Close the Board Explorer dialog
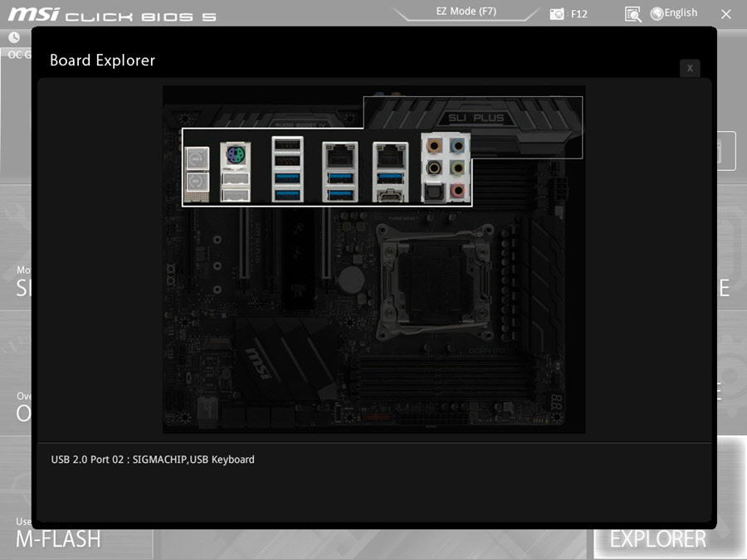Viewport: 747px width, 560px height. coord(690,68)
